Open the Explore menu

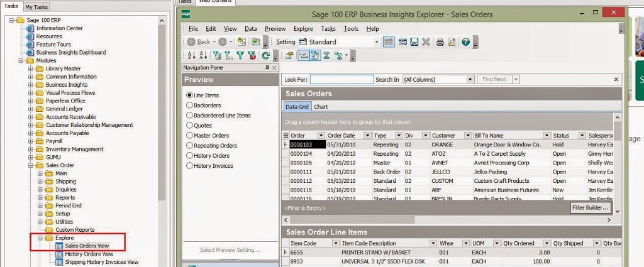303,29
